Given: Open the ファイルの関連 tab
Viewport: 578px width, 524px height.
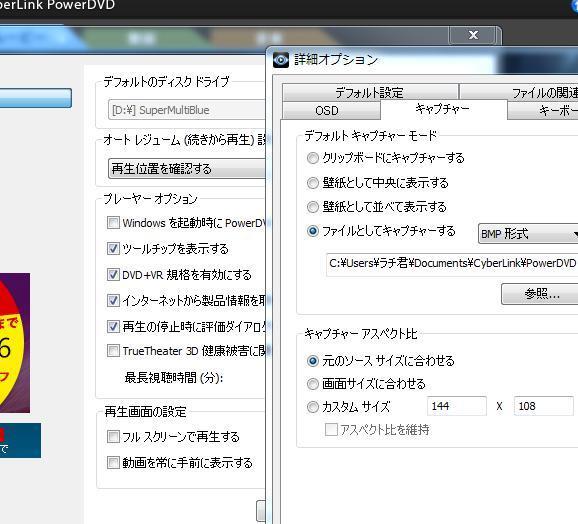Looking at the screenshot, I should point(519,92).
